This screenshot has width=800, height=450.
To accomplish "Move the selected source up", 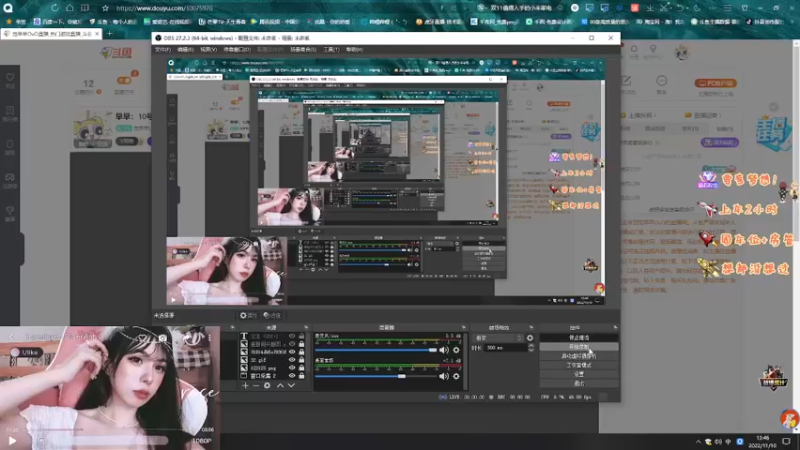I will click(280, 386).
